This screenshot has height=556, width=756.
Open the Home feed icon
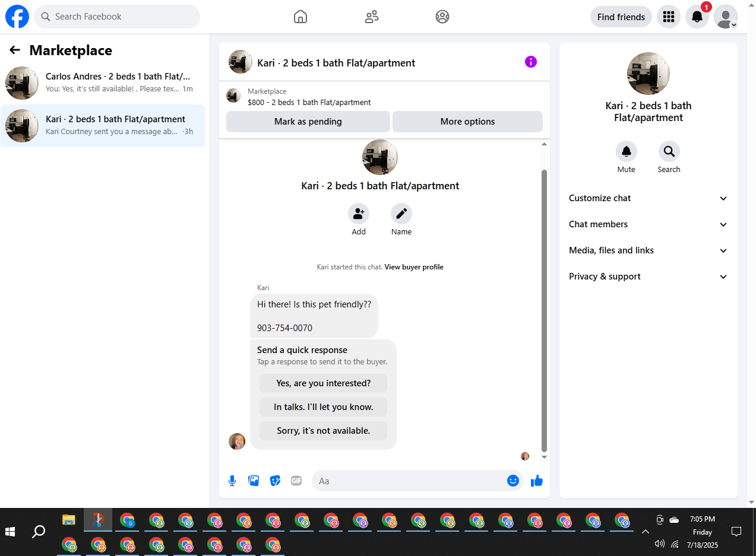pyautogui.click(x=300, y=17)
